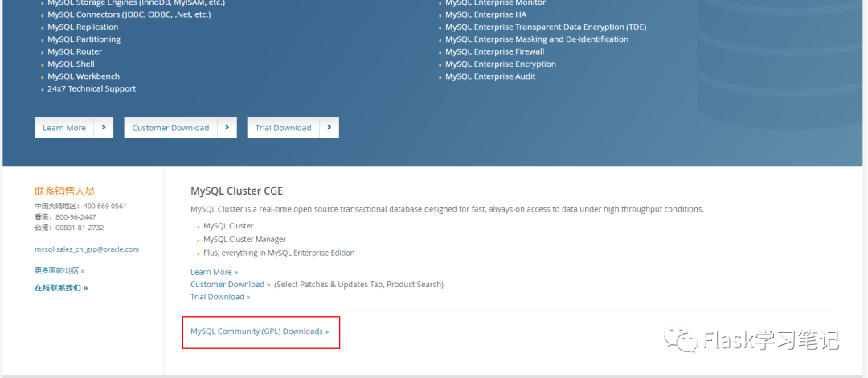Click the MySQL Cluster Manager bullet item

tap(244, 240)
